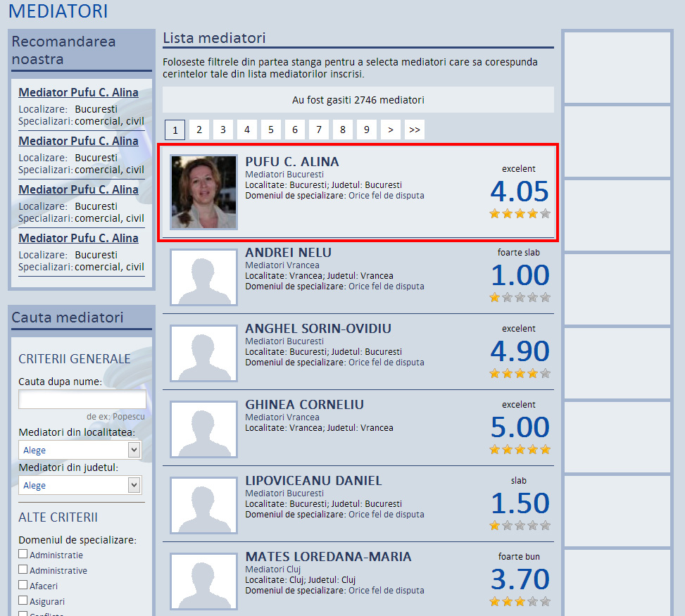Check the Asigurari filter box
685x616 pixels.
(23, 601)
